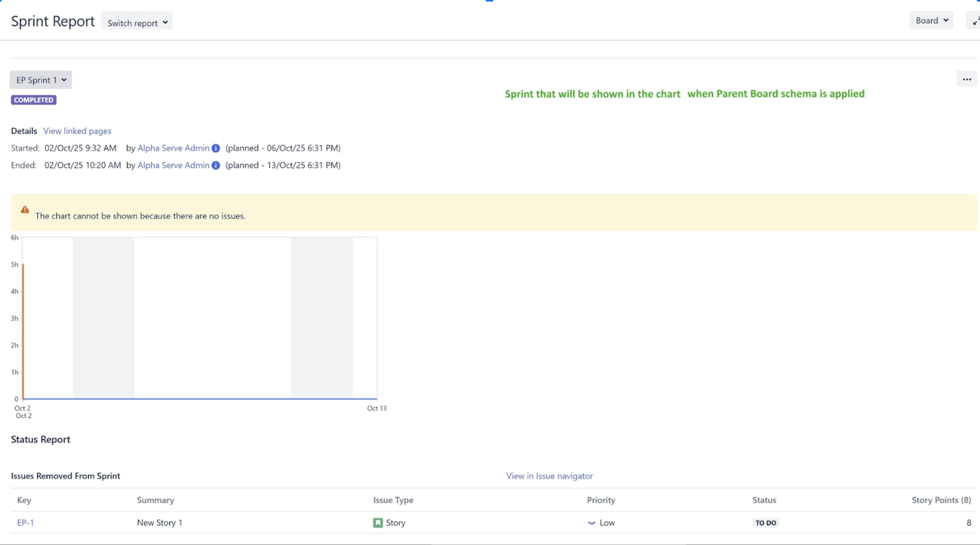Open Alpha Serve Admin profile link
Viewport: 980px width, 545px height.
point(173,148)
